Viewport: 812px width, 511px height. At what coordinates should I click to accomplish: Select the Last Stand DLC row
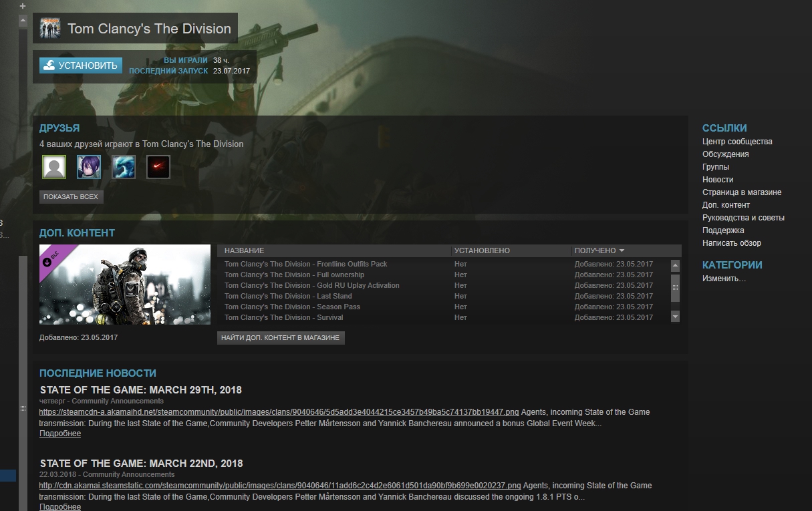(443, 296)
